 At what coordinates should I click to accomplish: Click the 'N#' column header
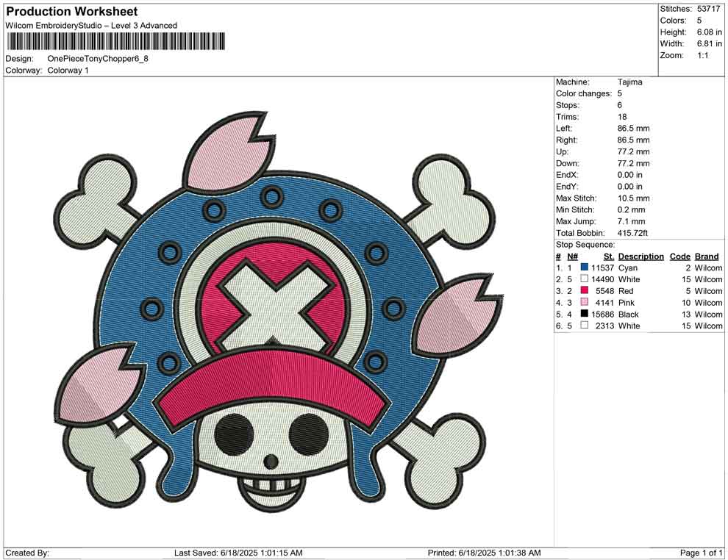pos(572,256)
